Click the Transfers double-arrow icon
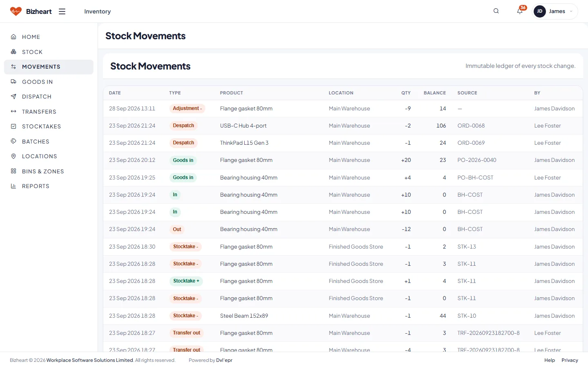Screen dimensions: 588x368 coord(13,112)
